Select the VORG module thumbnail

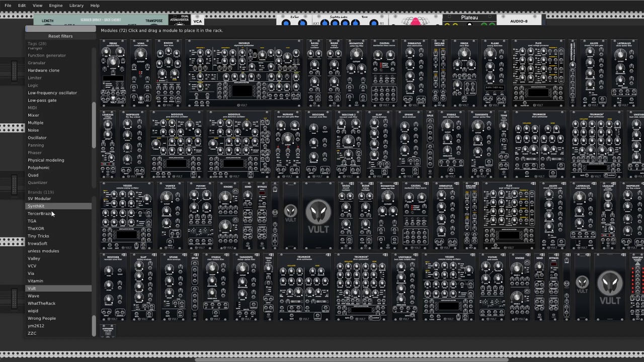tap(140, 74)
